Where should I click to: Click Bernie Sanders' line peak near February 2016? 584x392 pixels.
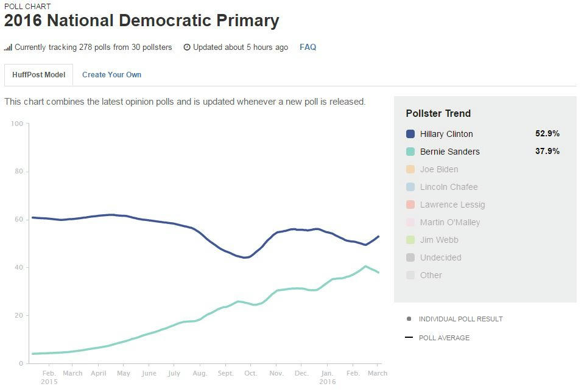[365, 266]
